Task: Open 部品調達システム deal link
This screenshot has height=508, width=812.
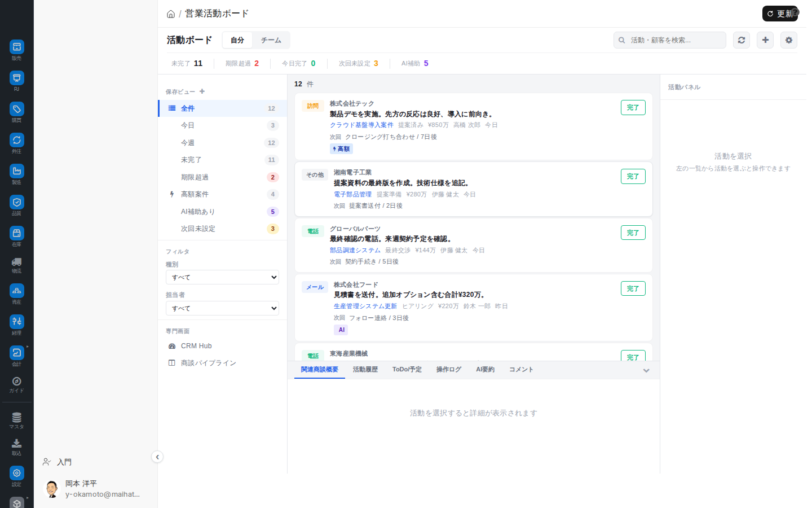Action: point(355,250)
